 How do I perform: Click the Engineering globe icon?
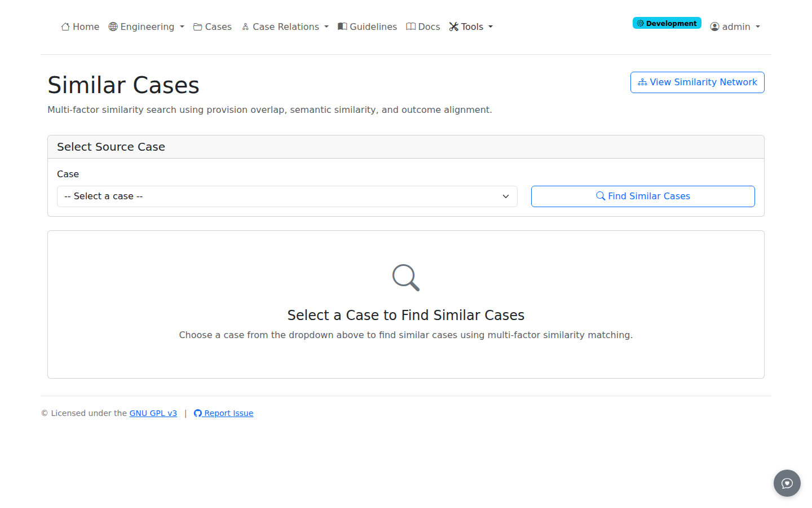pyautogui.click(x=113, y=27)
